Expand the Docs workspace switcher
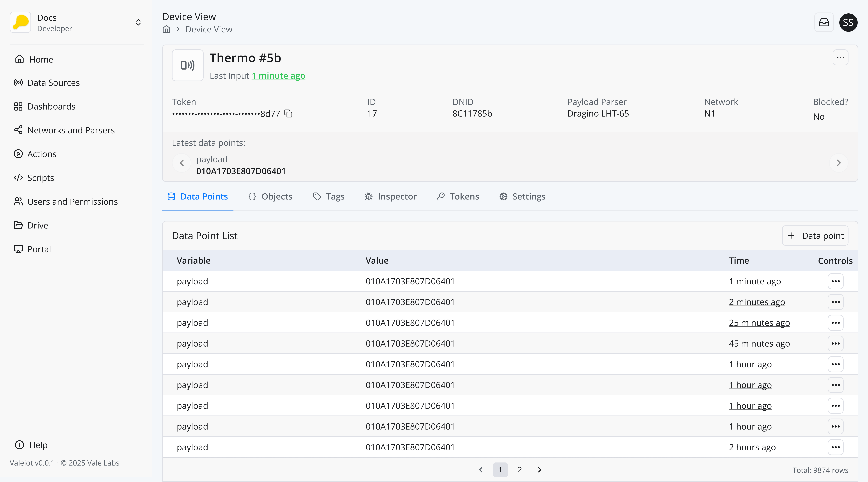The width and height of the screenshot is (868, 482). tap(138, 23)
